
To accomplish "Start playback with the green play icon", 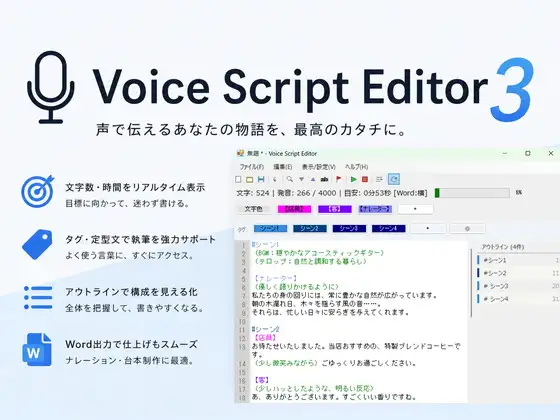I will pyautogui.click(x=353, y=179).
